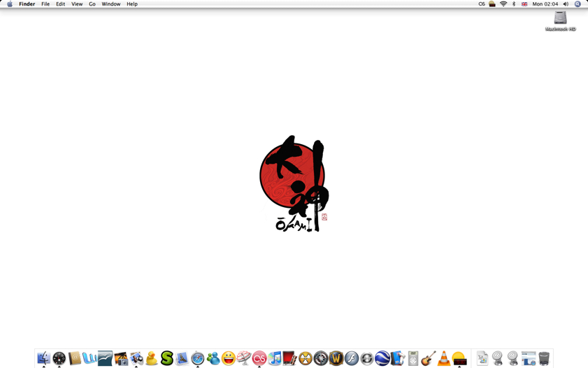Open the green S app icon
Viewport: 588px width, 368px height.
[167, 358]
